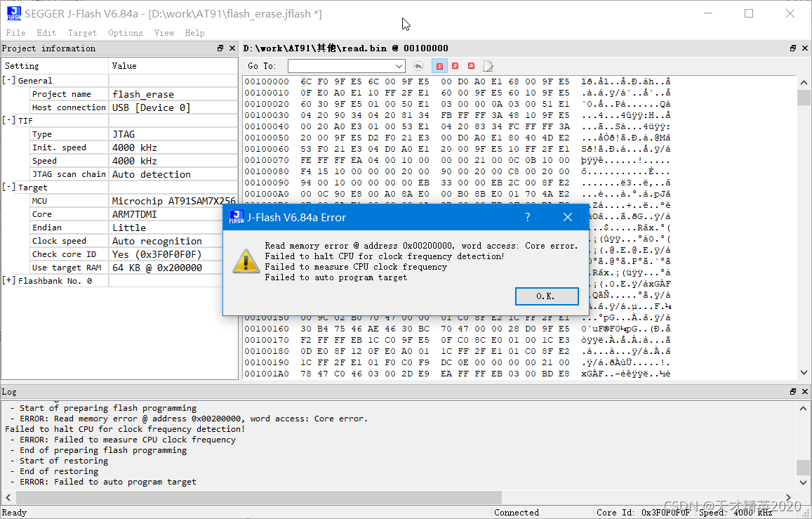Click the edit data file icon
This screenshot has width=812, height=519.
click(488, 66)
